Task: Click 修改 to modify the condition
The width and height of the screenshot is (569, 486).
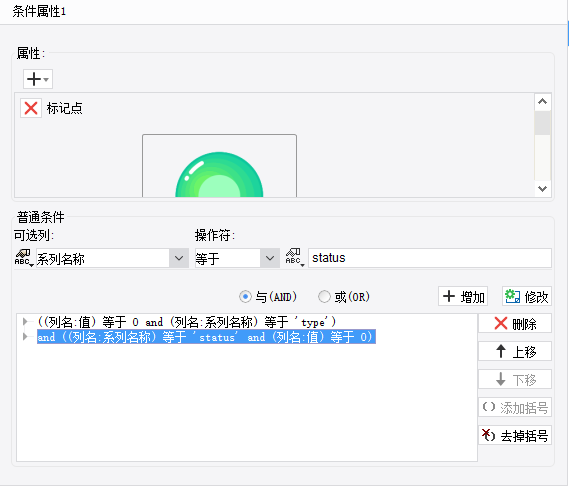Action: coord(527,297)
